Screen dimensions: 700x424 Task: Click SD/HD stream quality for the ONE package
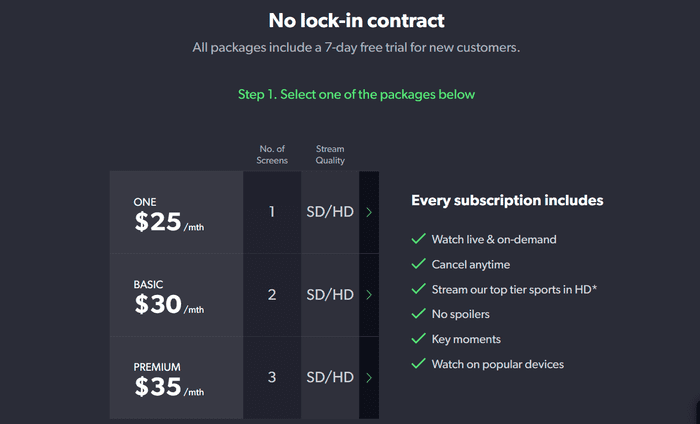[x=330, y=212]
